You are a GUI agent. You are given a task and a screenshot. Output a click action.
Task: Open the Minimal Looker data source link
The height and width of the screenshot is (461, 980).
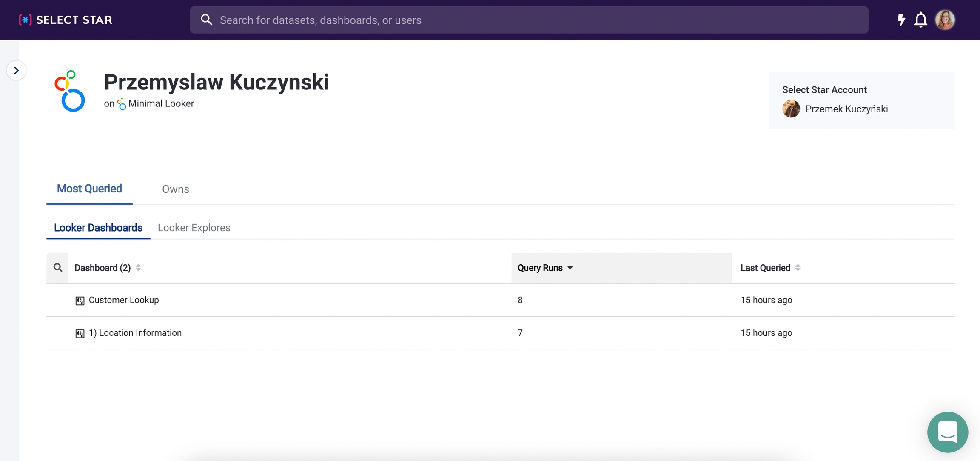click(161, 104)
